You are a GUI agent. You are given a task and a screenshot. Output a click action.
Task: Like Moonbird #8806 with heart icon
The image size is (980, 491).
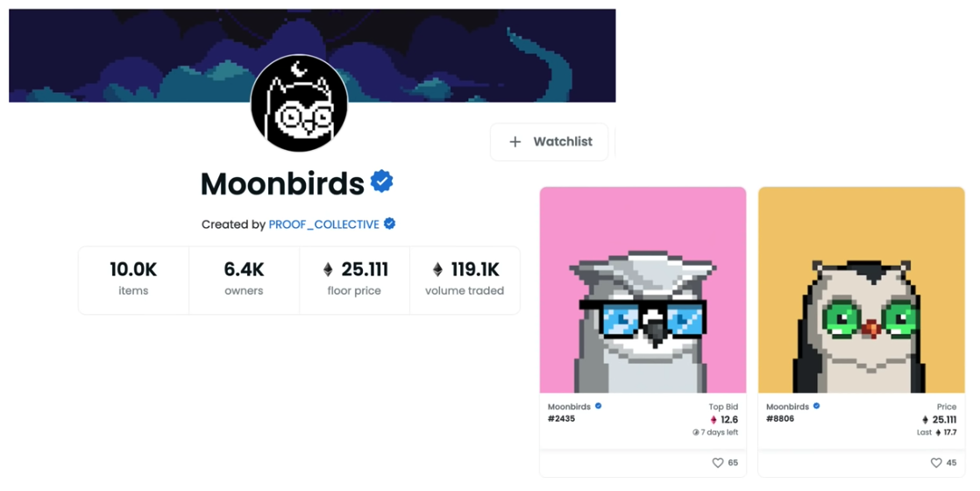point(935,463)
